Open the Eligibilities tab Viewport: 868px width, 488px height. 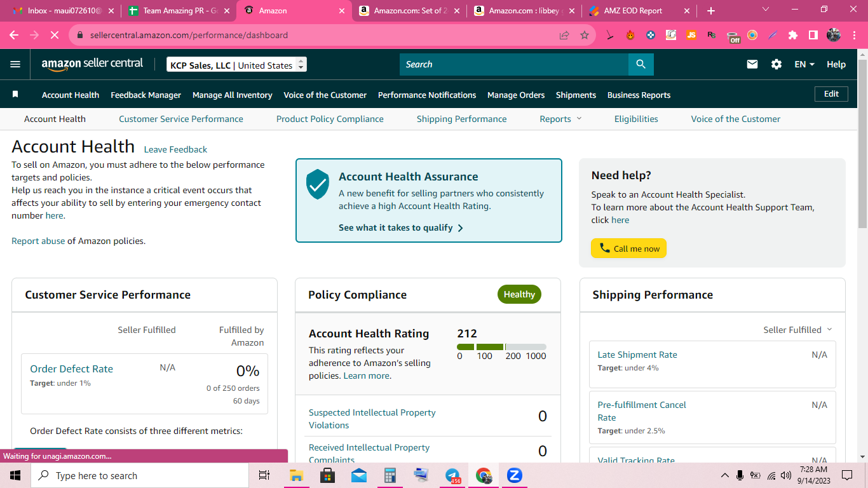pos(636,119)
